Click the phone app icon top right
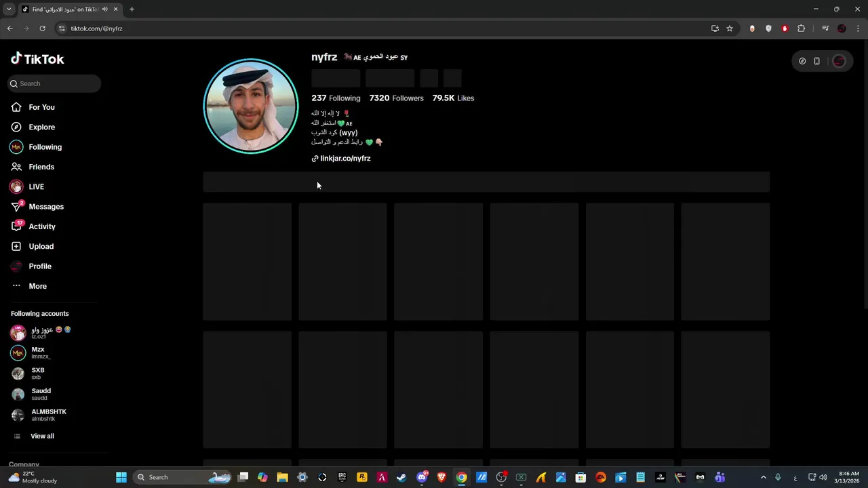The image size is (868, 488). coord(817,61)
